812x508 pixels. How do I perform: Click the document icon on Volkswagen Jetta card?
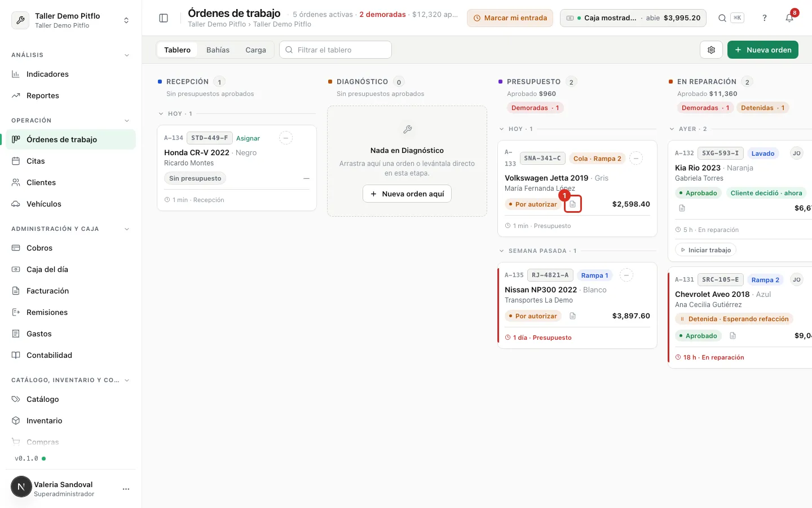pos(572,204)
